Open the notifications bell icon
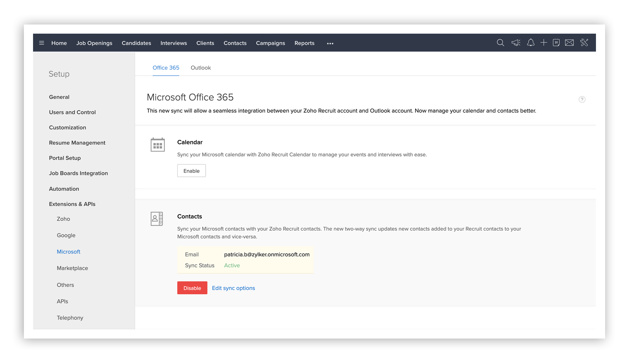The width and height of the screenshot is (629, 364). point(531,43)
